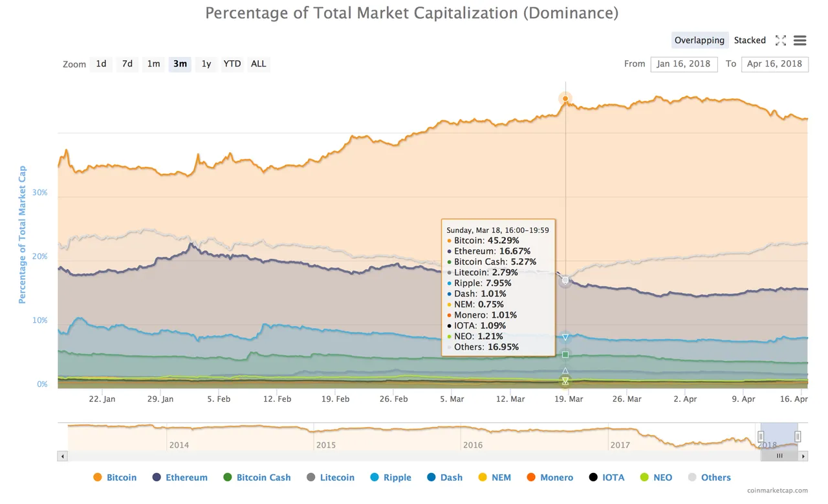Edit the To date field

tap(775, 63)
